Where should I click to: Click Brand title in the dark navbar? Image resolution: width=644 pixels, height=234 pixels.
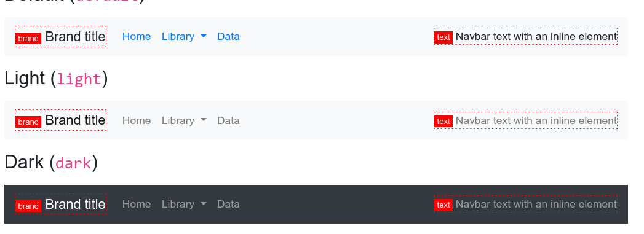(x=75, y=204)
